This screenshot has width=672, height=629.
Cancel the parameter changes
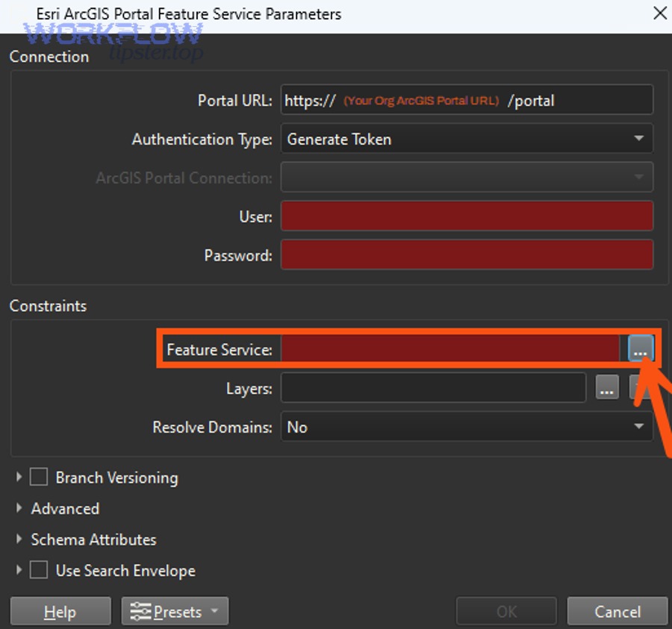click(617, 610)
